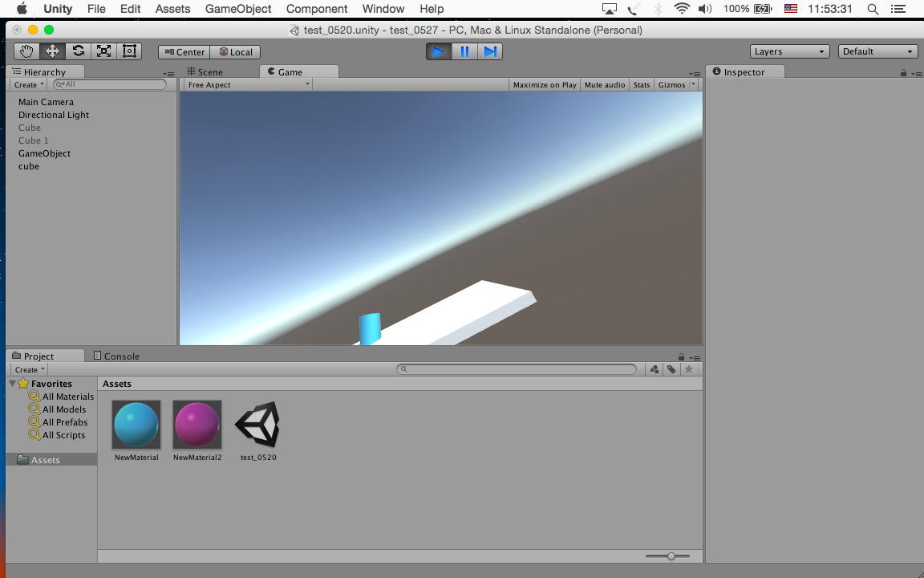Open the Game view panel options menu

click(695, 75)
